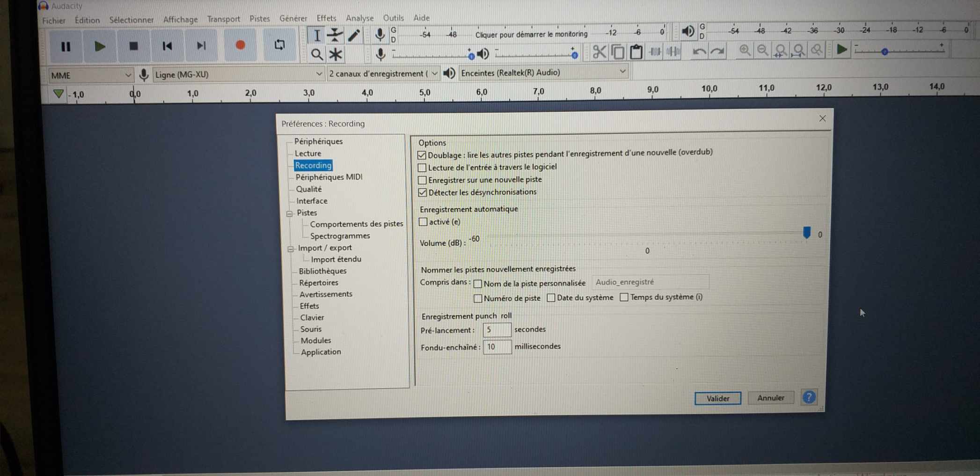Select the Zoom magnifier tool

point(317,55)
